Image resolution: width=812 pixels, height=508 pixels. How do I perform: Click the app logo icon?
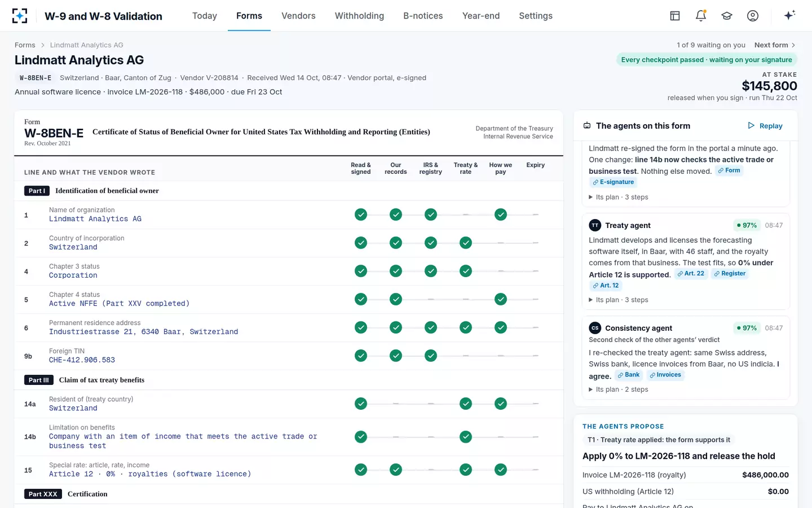[x=20, y=16]
